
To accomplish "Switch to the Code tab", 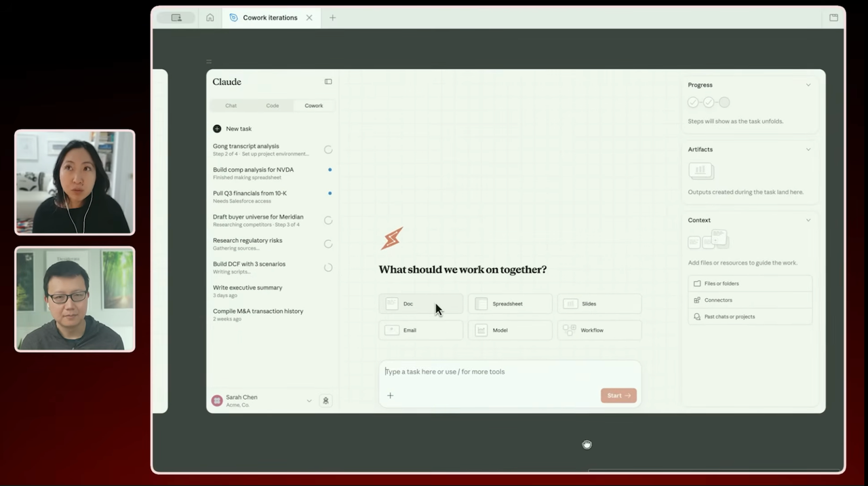I will [272, 105].
